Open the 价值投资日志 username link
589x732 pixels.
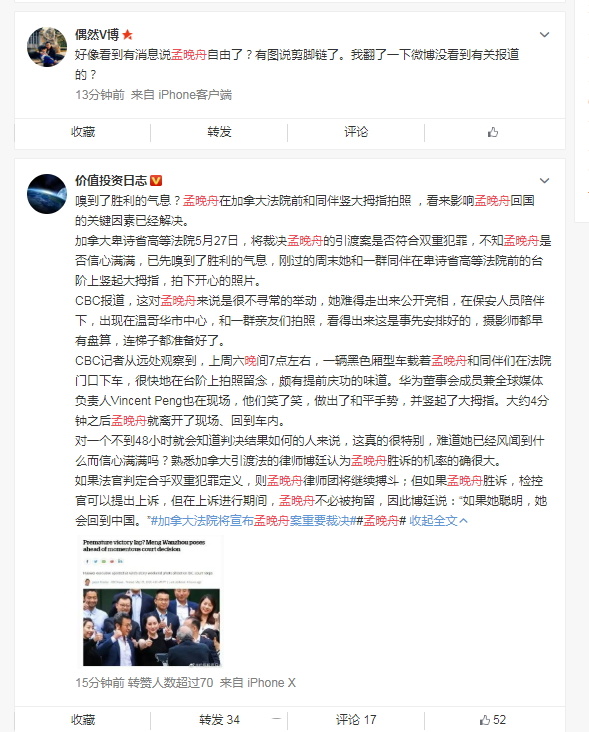pos(111,180)
